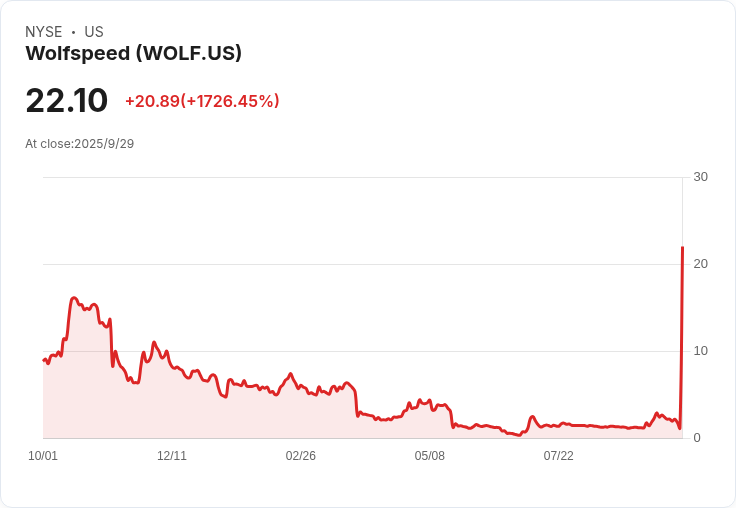Image resolution: width=736 pixels, height=508 pixels.
Task: Click the 30 price axis label
Action: pos(700,177)
